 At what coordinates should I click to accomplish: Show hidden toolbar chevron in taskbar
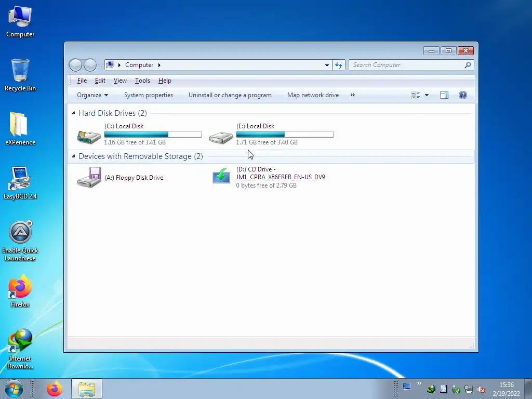click(x=419, y=383)
